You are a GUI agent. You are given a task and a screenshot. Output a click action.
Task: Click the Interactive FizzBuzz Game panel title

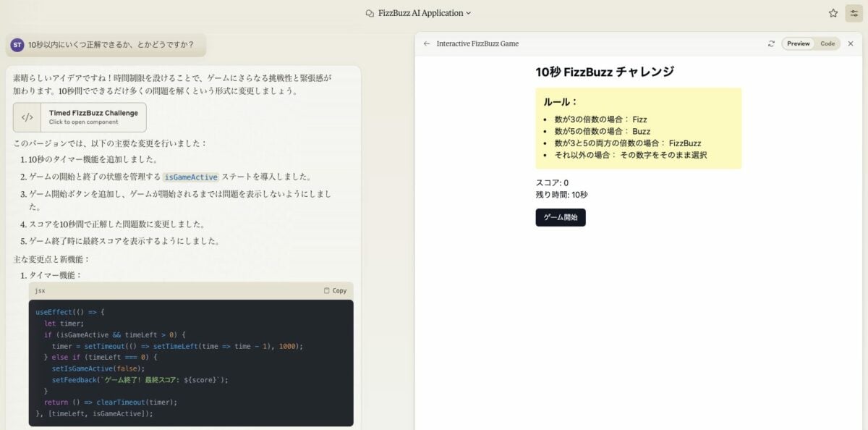(x=477, y=43)
